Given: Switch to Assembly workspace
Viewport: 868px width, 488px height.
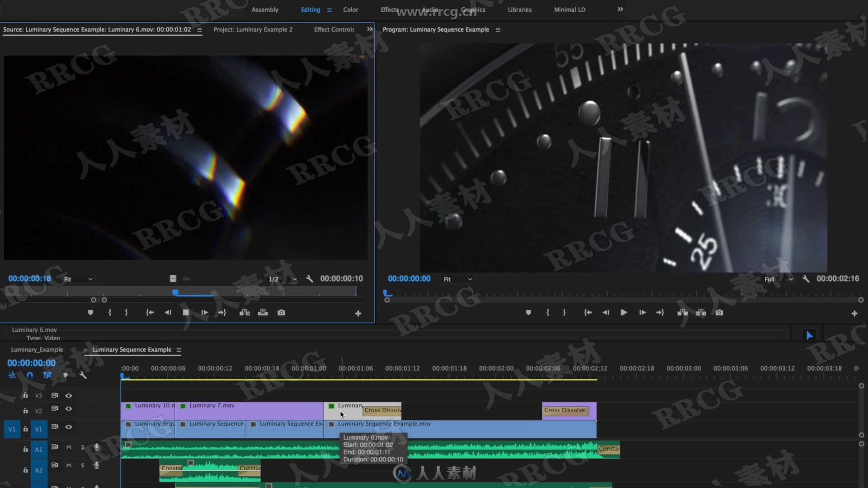Looking at the screenshot, I should (265, 10).
